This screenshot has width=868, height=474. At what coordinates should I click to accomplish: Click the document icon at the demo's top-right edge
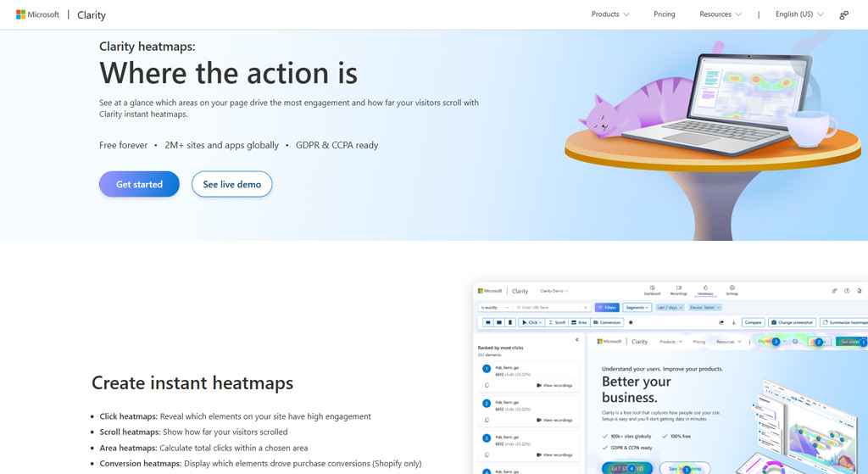[x=860, y=291]
